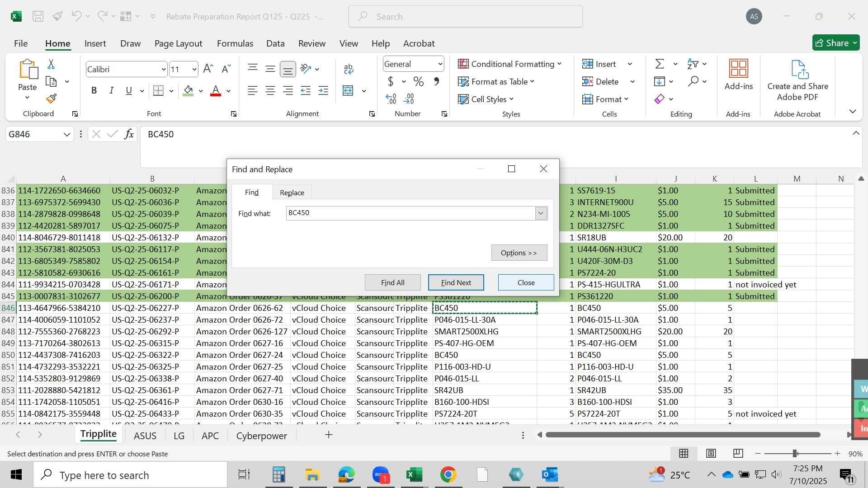Click the Increase Decimal icon

tap(391, 99)
